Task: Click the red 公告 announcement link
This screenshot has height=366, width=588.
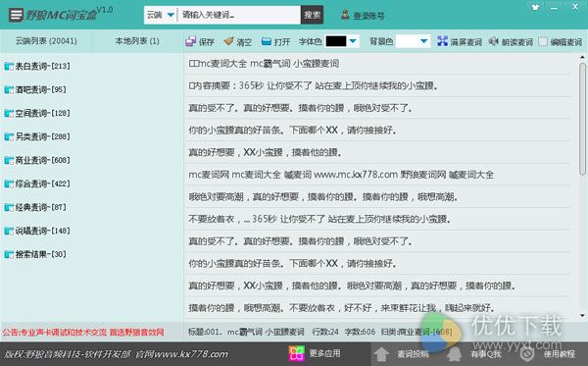Action: tap(83, 333)
